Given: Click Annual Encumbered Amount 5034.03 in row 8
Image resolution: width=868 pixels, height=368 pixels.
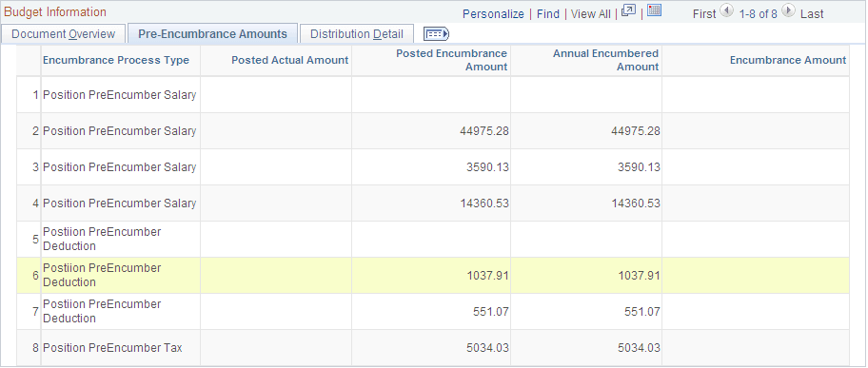Looking at the screenshot, I should click(640, 347).
